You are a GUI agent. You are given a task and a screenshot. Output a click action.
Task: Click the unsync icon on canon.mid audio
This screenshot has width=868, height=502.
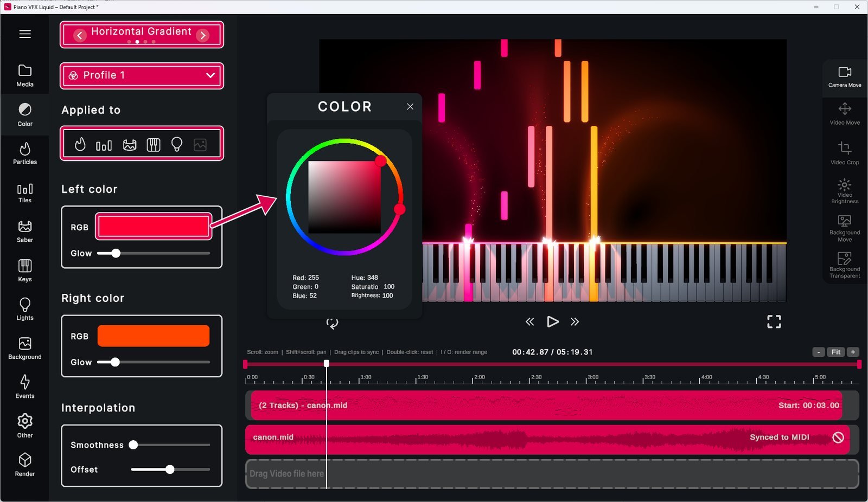[x=838, y=437]
